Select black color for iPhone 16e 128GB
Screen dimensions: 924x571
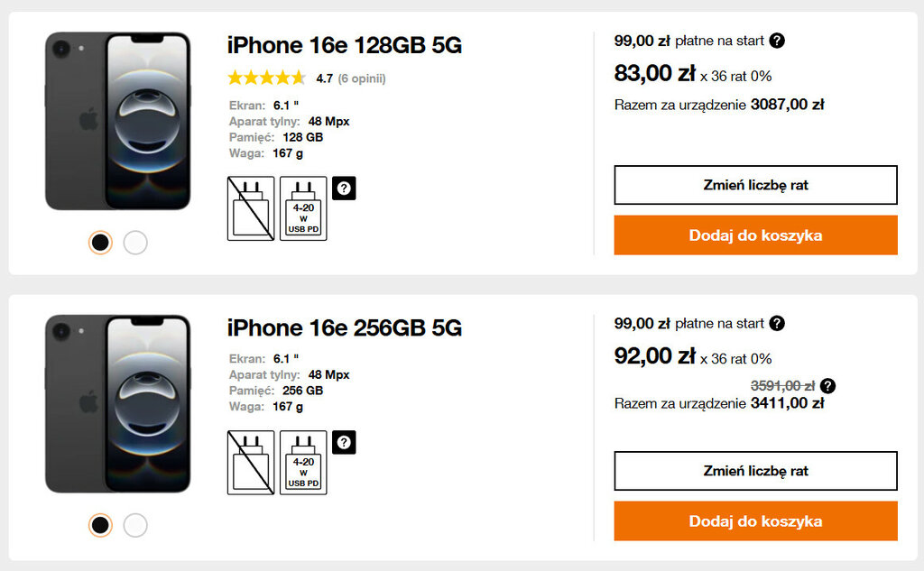coord(101,243)
